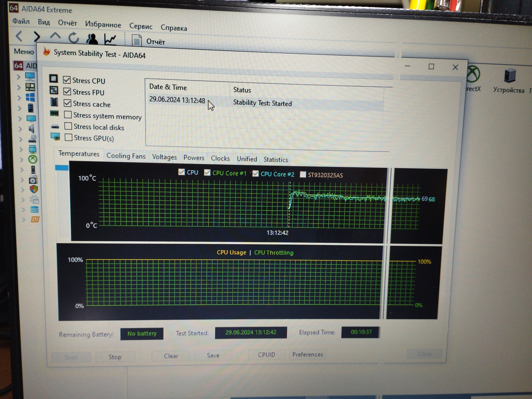Expand the Storage tree node chevron
The height and width of the screenshot is (399, 532).
(x=21, y=139)
